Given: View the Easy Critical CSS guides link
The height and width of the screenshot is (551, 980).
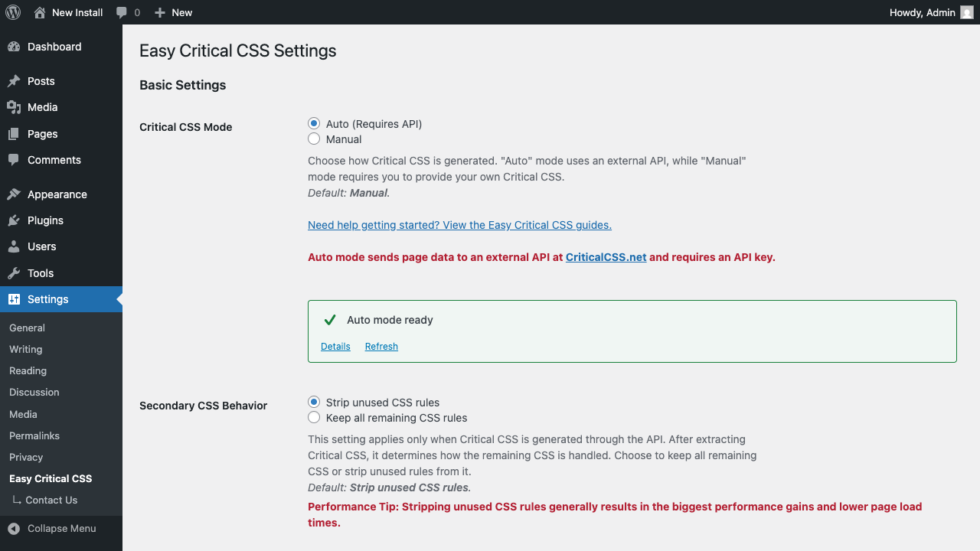Looking at the screenshot, I should tap(459, 224).
